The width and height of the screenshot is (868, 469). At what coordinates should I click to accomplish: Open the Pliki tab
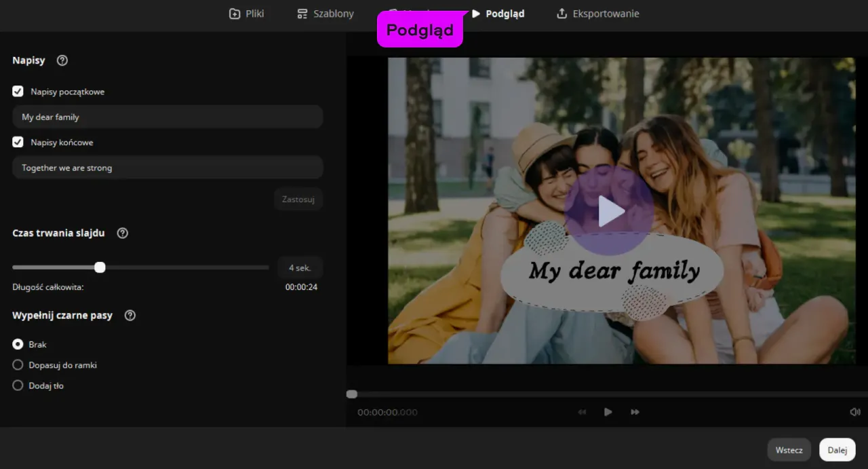(247, 14)
